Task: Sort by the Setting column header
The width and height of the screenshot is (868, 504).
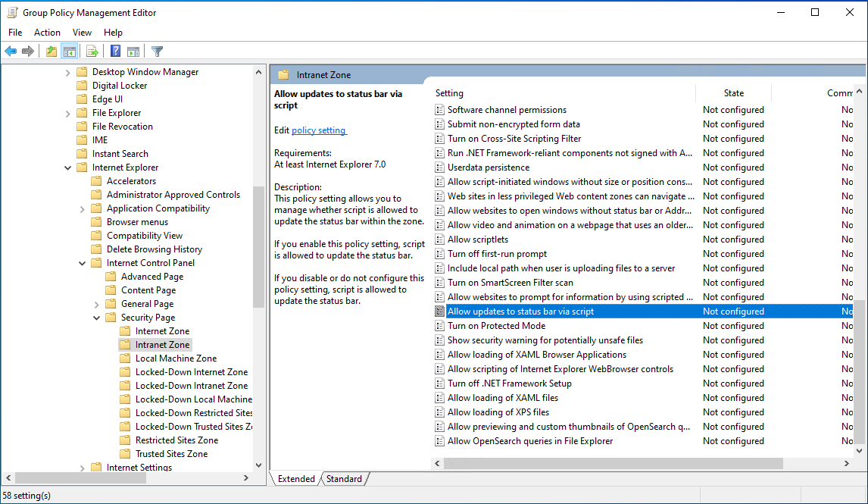Action: coord(563,93)
